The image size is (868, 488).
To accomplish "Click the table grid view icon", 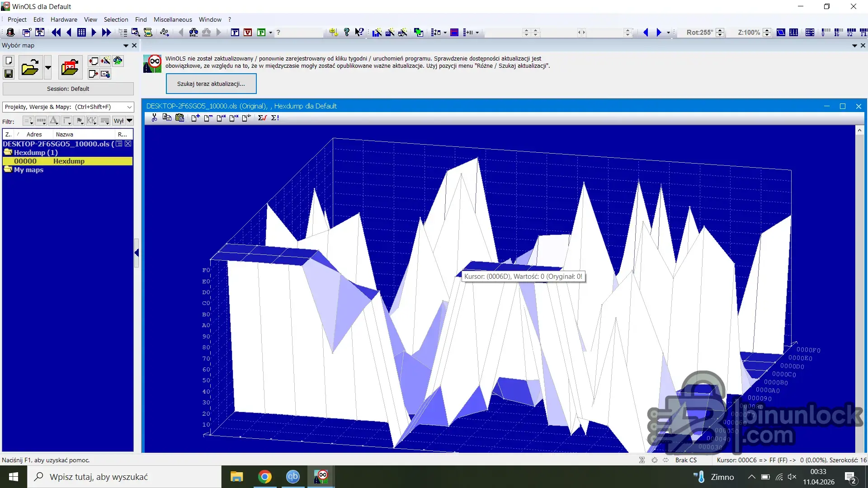I will coord(81,32).
